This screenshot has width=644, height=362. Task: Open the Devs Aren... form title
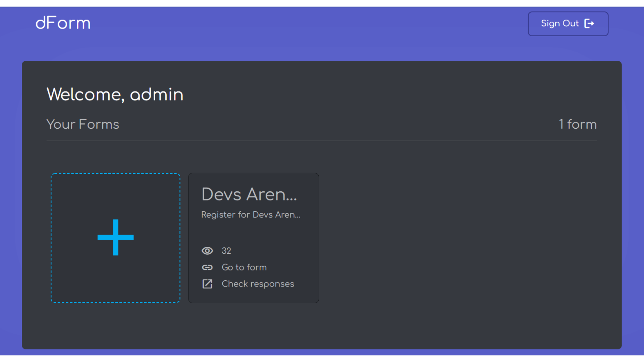pyautogui.click(x=249, y=194)
